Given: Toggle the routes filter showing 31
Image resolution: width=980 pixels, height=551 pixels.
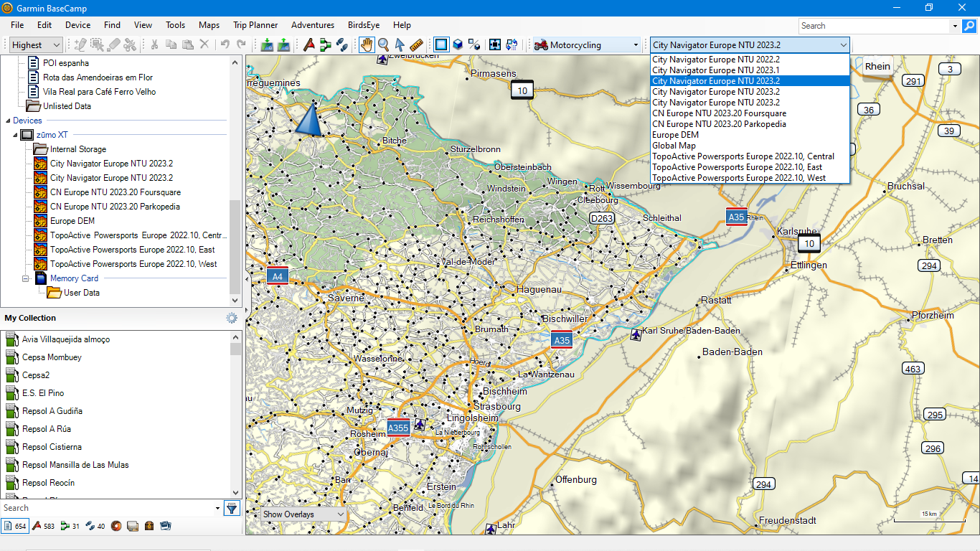Looking at the screenshot, I should [70, 526].
